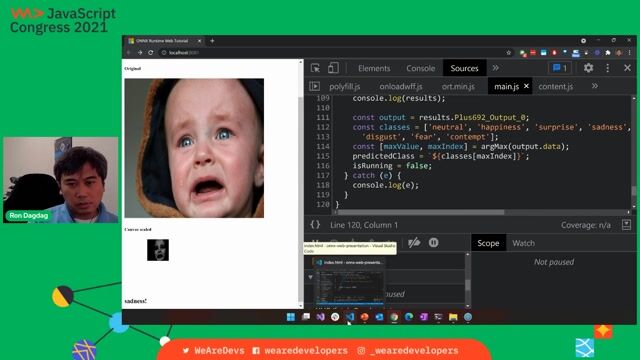Show more DevTools panels chevron

[496, 68]
